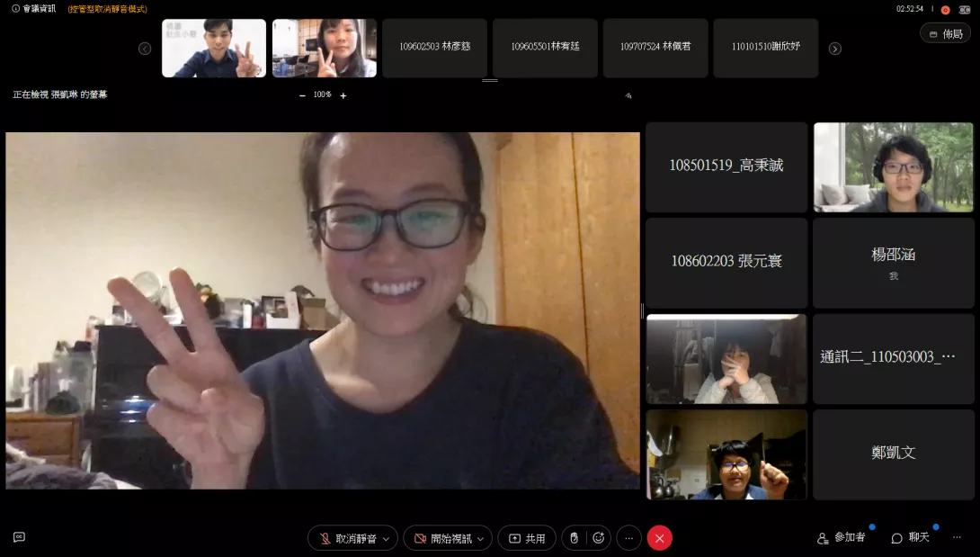Click the 共用 share content button
Image resolution: width=980 pixels, height=557 pixels.
[527, 538]
